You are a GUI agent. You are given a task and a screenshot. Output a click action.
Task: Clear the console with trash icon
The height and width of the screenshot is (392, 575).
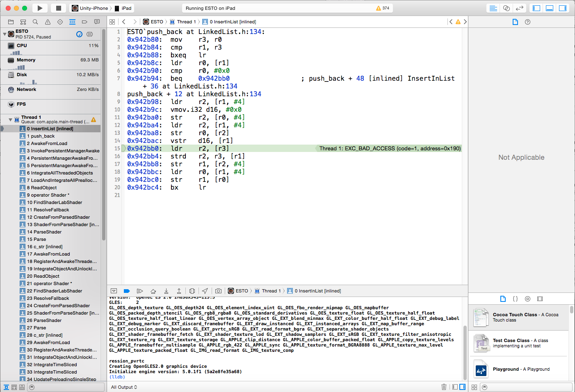click(444, 387)
